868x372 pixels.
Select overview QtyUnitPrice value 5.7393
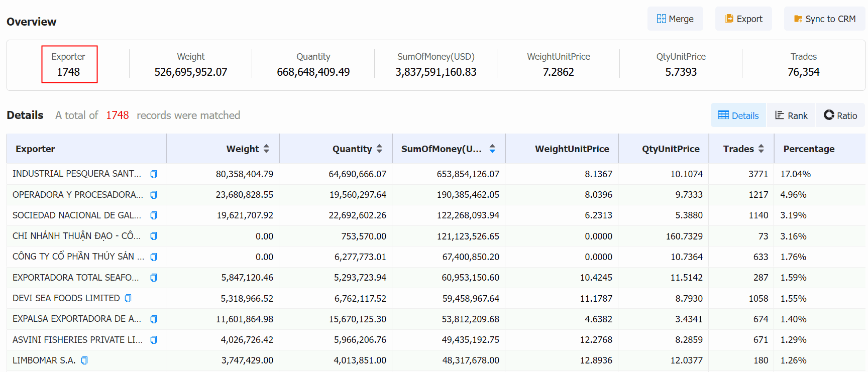(x=681, y=72)
